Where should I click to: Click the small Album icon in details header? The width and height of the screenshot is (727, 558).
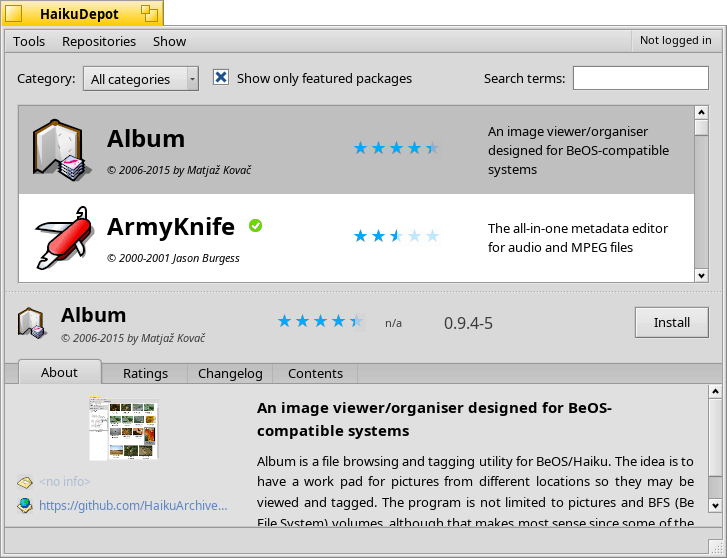[x=32, y=323]
